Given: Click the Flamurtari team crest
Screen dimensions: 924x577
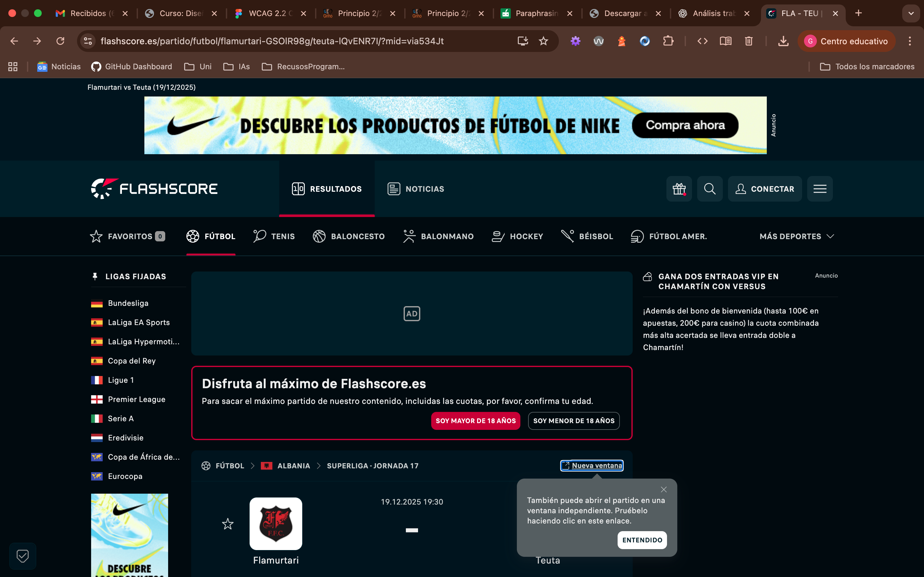Looking at the screenshot, I should click(276, 523).
